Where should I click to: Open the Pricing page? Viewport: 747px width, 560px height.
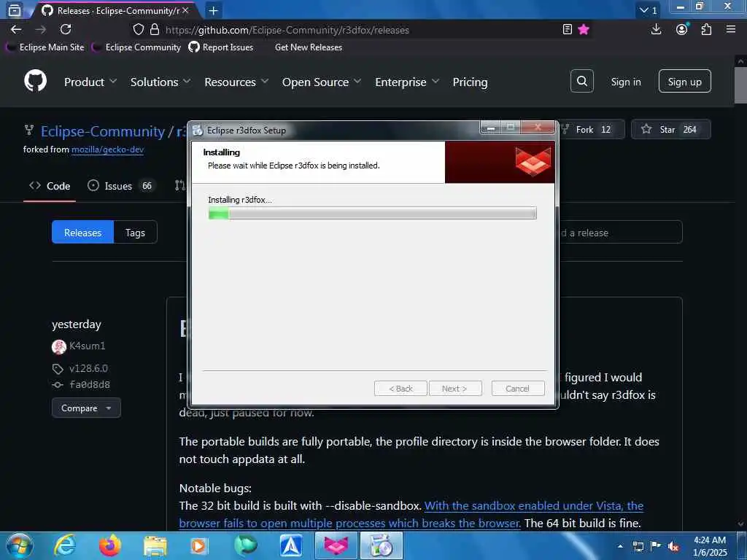click(x=470, y=82)
